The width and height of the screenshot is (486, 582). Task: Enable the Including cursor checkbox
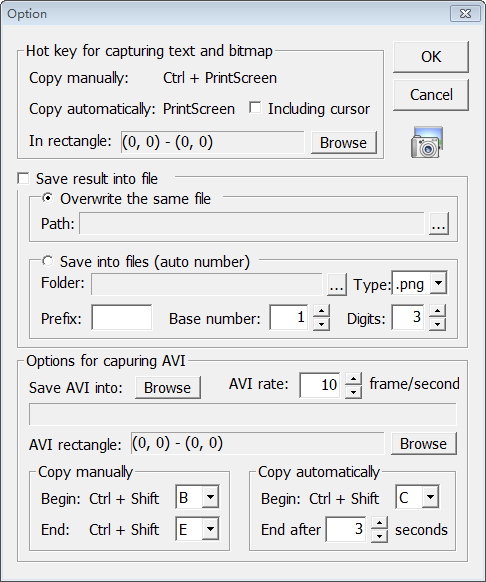pos(255,108)
